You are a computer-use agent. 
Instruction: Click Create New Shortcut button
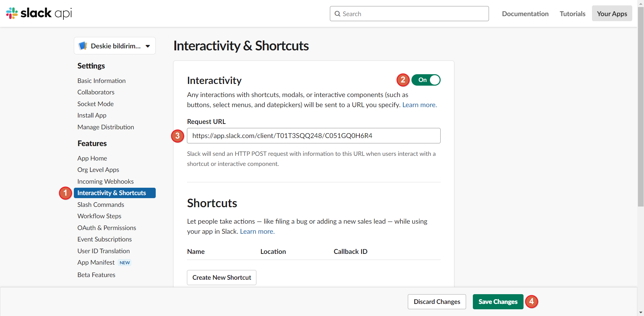221,277
